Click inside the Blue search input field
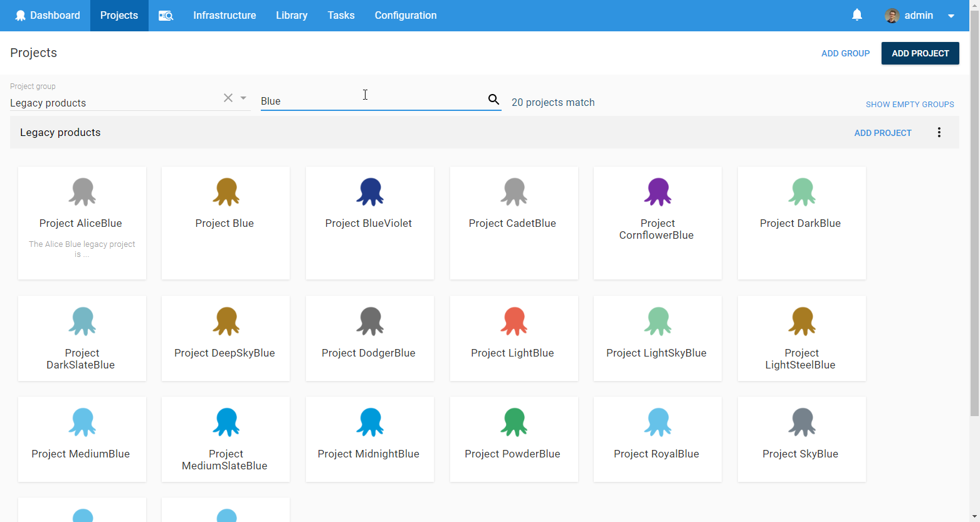 tap(364, 99)
